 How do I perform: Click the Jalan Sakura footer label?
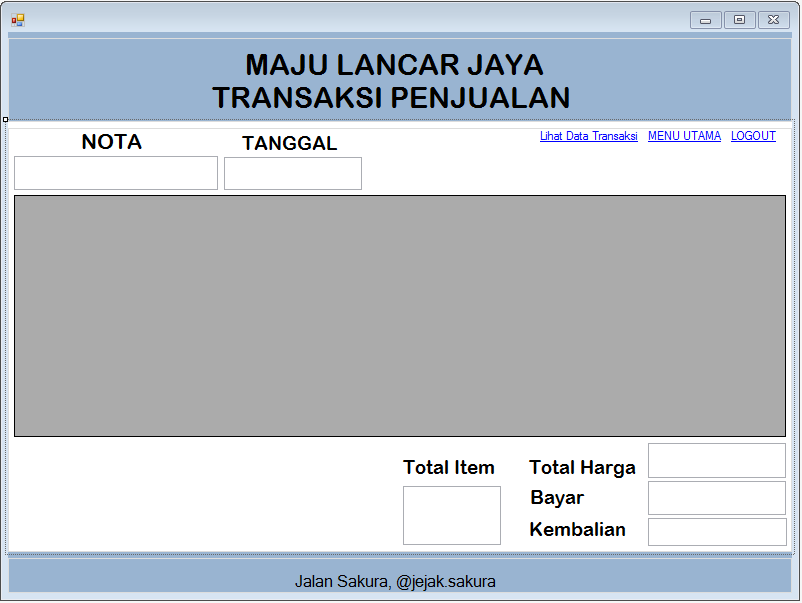pos(400,581)
